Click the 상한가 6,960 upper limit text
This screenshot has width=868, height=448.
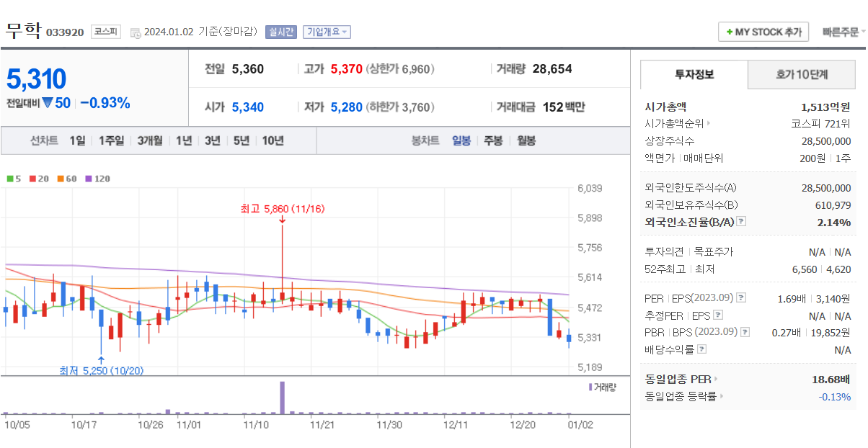tap(400, 69)
